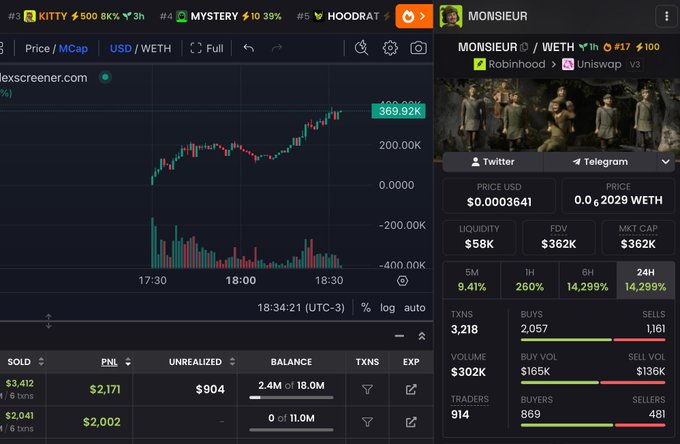The height and width of the screenshot is (444, 680).
Task: Open the #4 MYSTERY trending token
Action: point(220,16)
